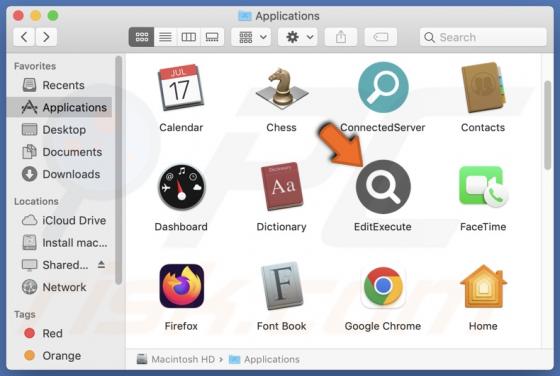
Task: Select Downloads in the sidebar
Action: (x=59, y=174)
